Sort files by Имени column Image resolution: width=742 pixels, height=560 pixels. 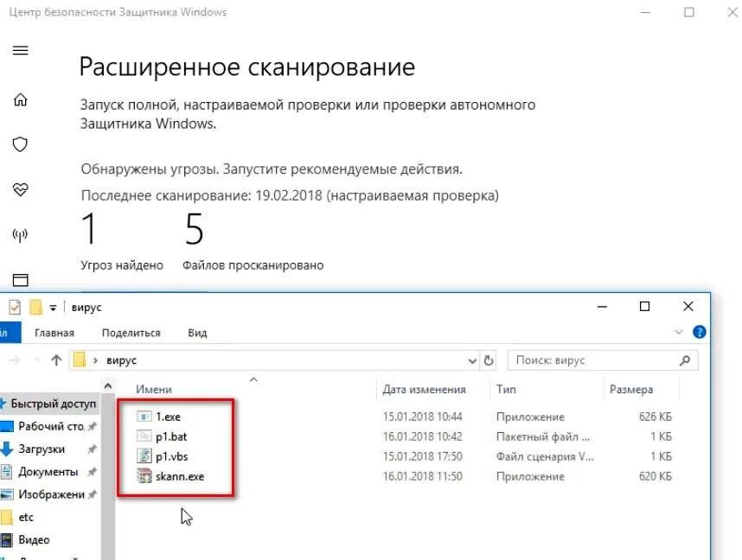[154, 389]
